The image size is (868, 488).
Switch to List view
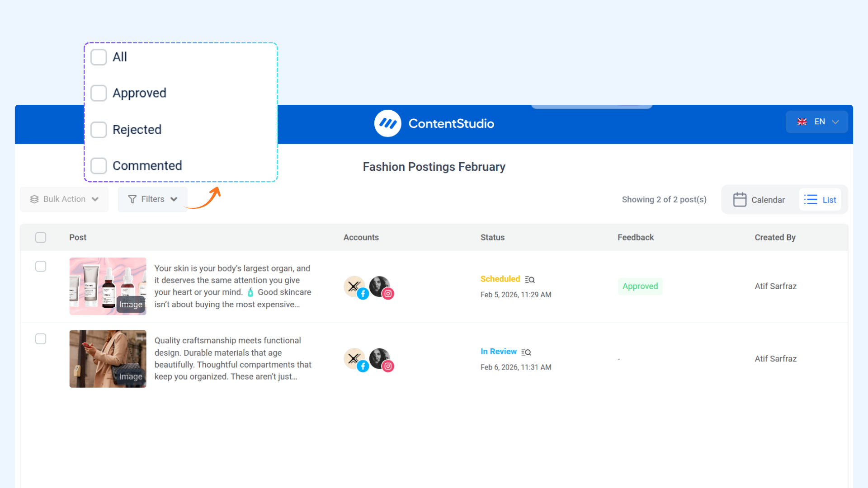pos(820,200)
